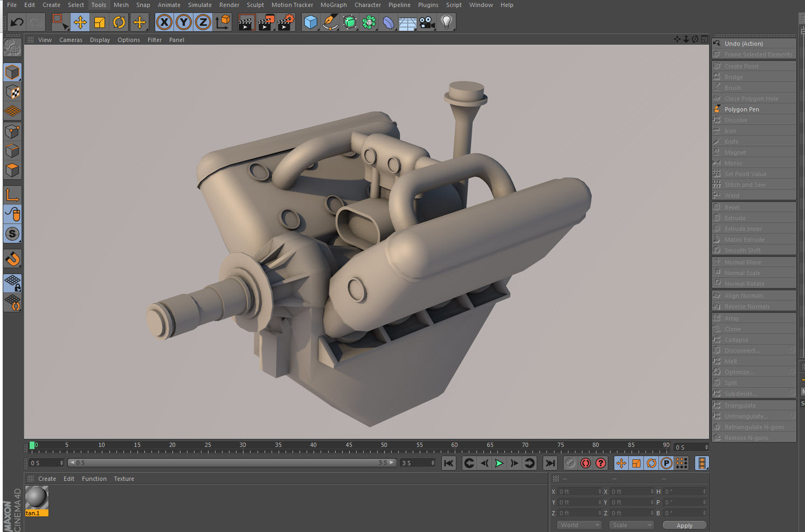805x532 pixels.
Task: Add a floor environment object
Action: coord(408,22)
